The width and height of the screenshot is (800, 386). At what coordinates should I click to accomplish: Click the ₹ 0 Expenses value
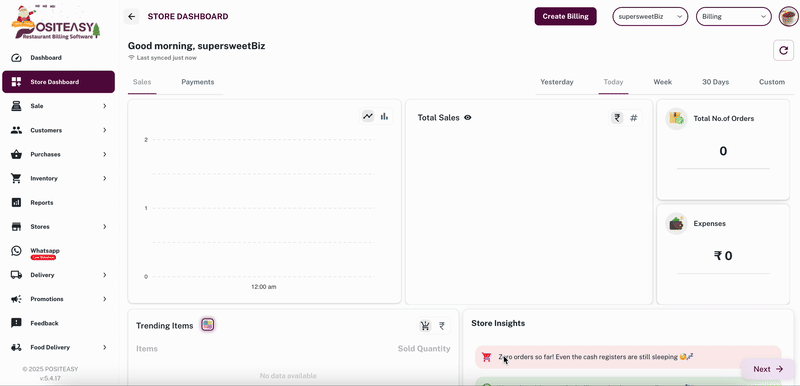point(723,255)
